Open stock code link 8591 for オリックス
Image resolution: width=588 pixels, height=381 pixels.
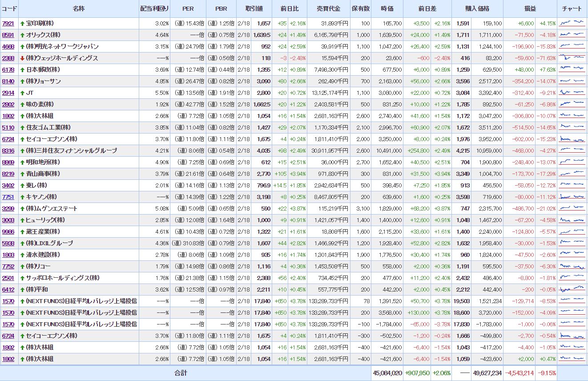click(x=8, y=35)
